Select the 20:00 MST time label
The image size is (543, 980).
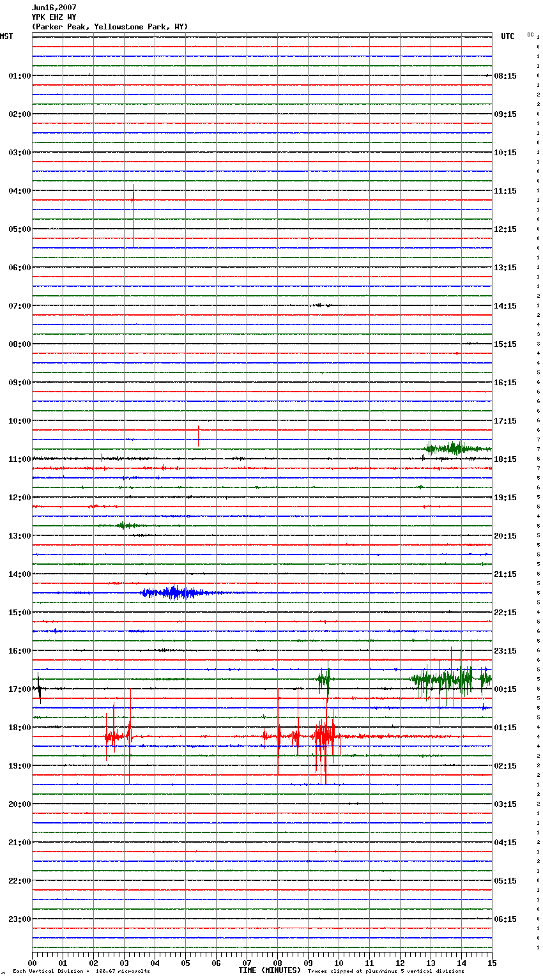click(20, 804)
